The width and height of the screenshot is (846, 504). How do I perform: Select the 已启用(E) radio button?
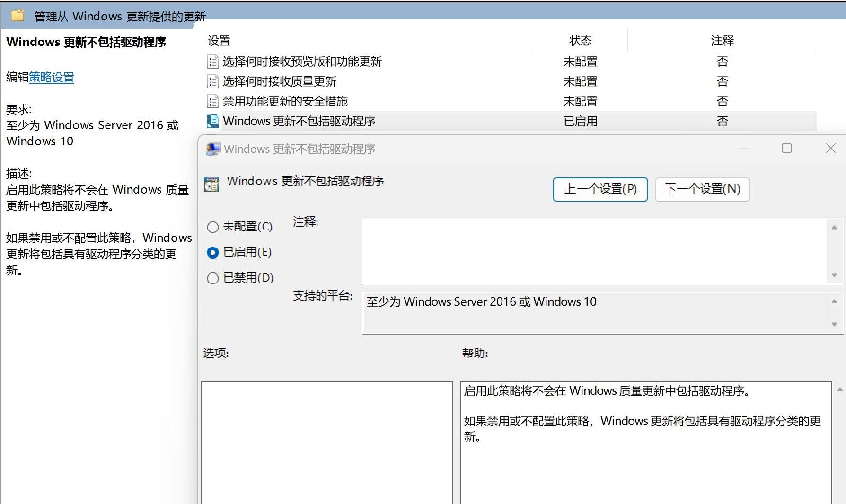(213, 253)
